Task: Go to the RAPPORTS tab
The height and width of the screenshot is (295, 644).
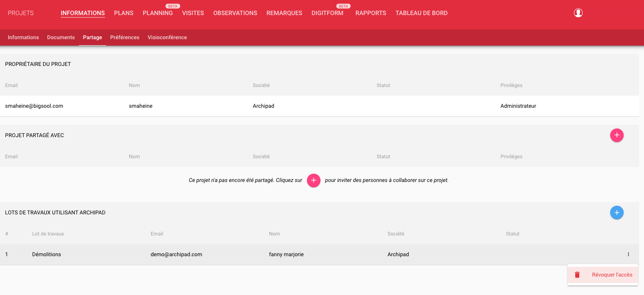Action: coord(371,13)
